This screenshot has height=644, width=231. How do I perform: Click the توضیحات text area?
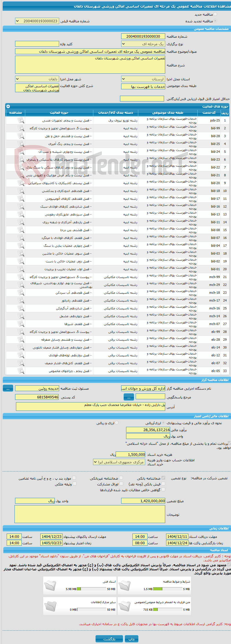tap(90, 514)
